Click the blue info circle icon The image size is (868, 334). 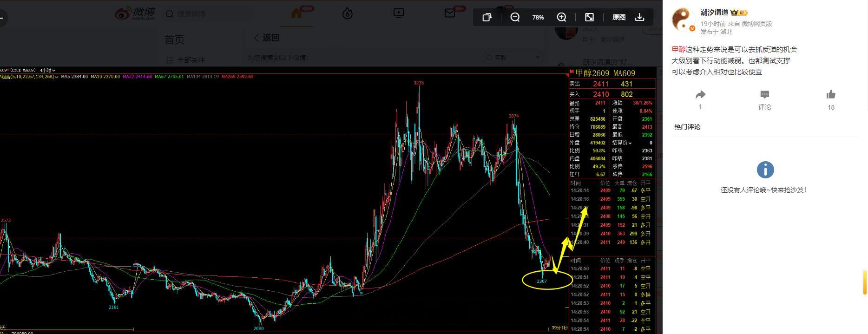(765, 170)
